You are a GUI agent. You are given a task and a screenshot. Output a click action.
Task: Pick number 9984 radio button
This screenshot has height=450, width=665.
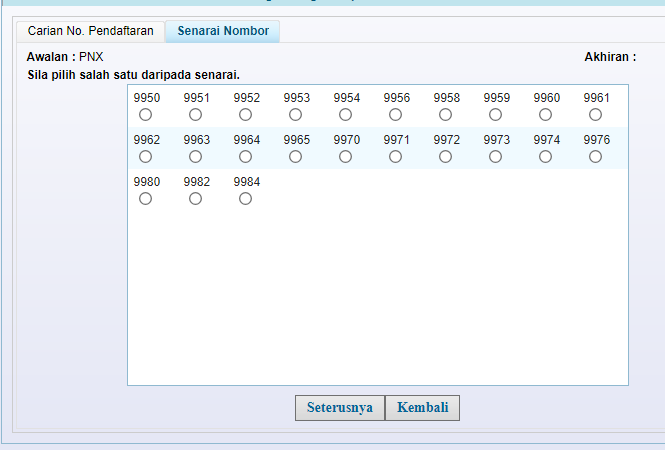(x=246, y=199)
